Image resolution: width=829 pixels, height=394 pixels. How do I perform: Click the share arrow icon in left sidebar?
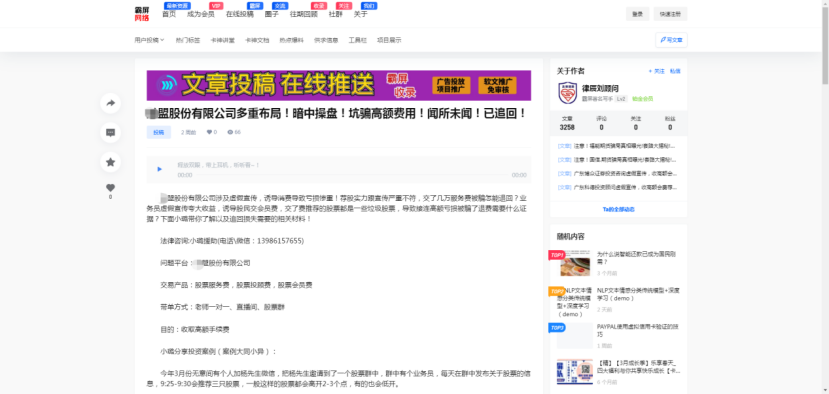[110, 104]
